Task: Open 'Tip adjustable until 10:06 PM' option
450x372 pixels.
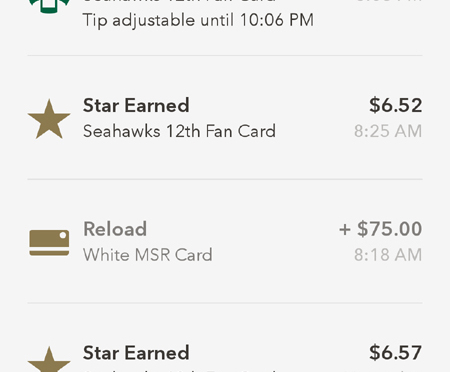Action: (198, 20)
